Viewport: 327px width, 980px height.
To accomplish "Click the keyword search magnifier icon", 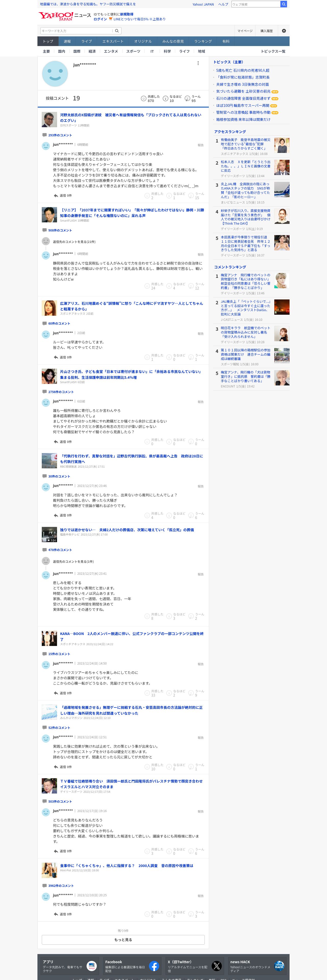I will click(117, 31).
